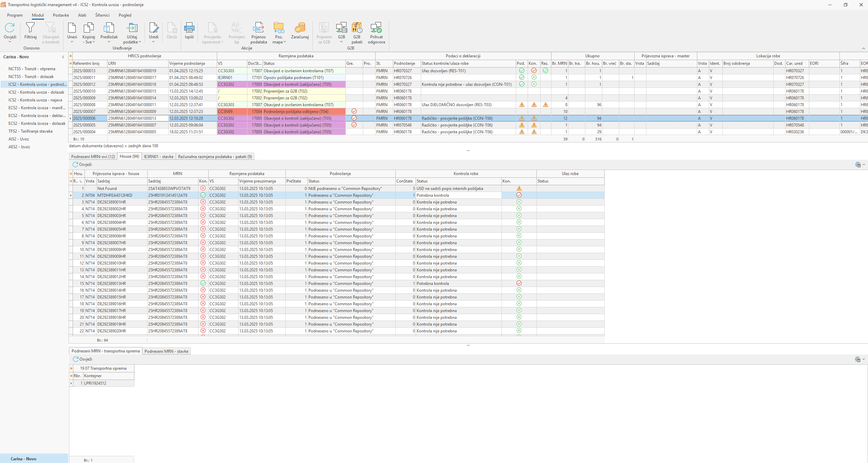
Task: Click Osvježi button above House grid
Action: [x=82, y=165]
